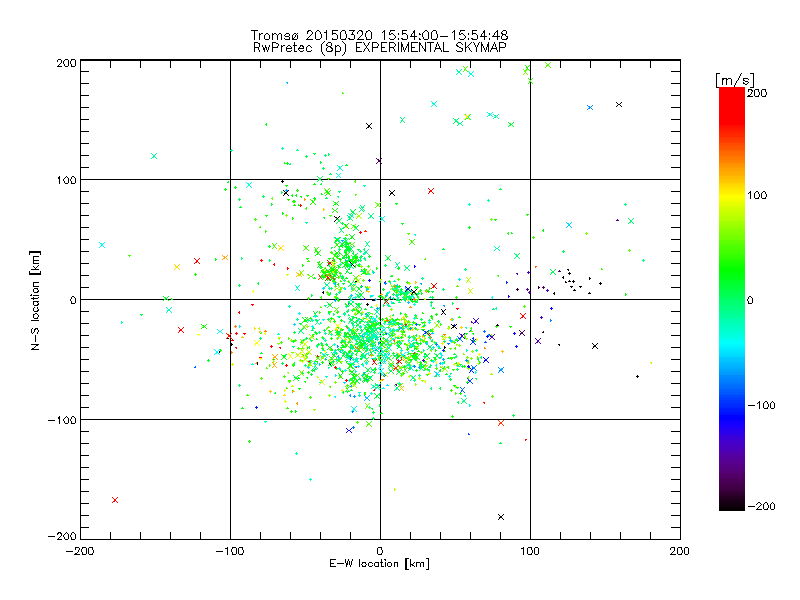Image resolution: width=800 pixels, height=600 pixels.
Task: Click the '-200' label at the colorbar bottom
Action: pyautogui.click(x=761, y=506)
